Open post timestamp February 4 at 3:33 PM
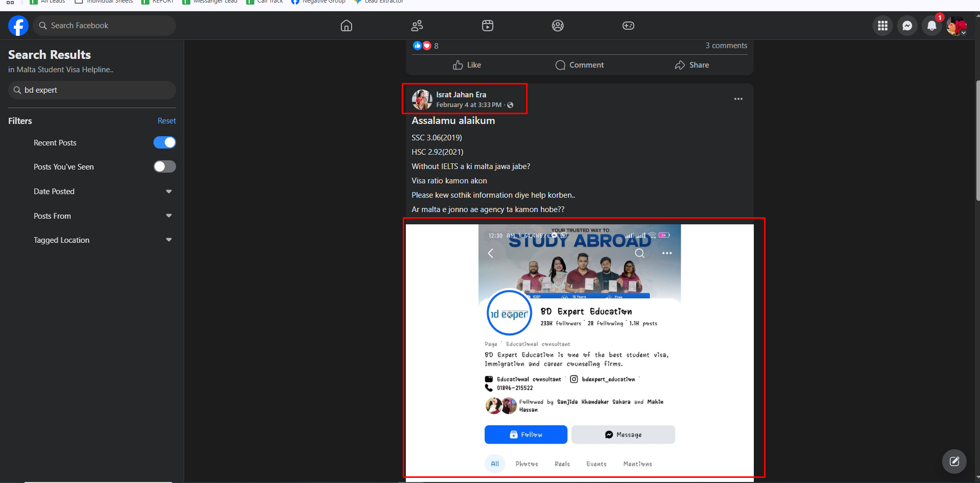Viewport: 980px width, 483px height. (x=469, y=105)
